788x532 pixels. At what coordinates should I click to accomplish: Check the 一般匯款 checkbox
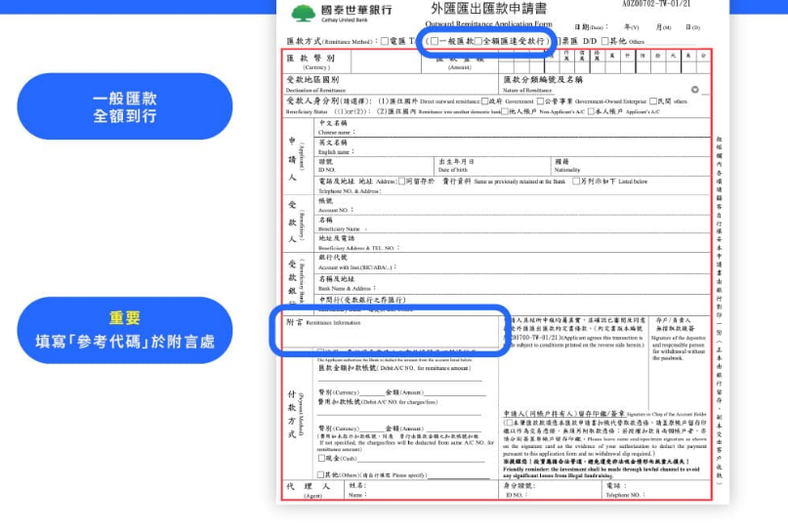click(435, 41)
